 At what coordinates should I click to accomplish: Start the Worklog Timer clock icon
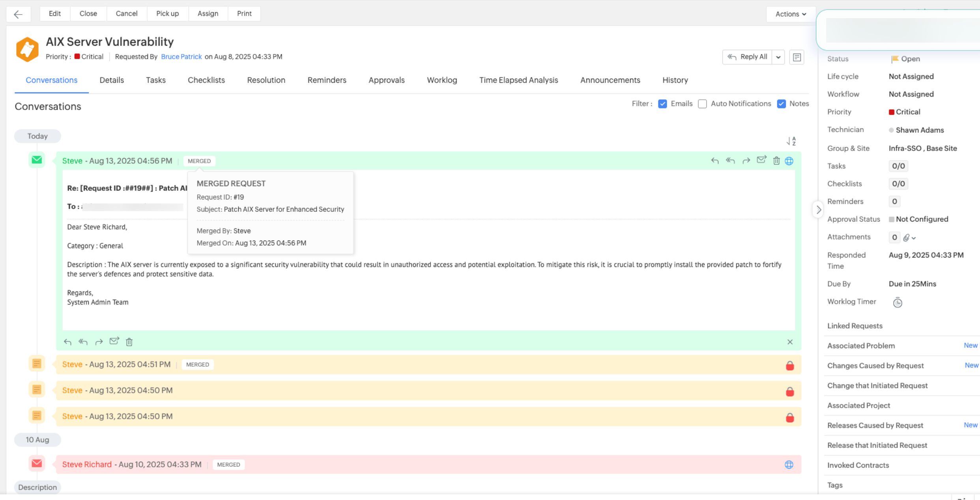pos(898,302)
